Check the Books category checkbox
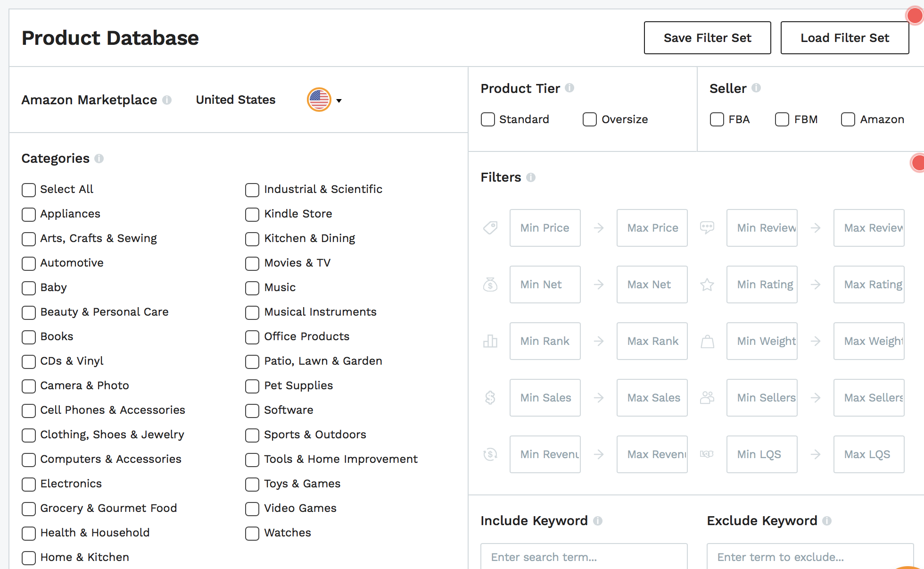 (29, 337)
